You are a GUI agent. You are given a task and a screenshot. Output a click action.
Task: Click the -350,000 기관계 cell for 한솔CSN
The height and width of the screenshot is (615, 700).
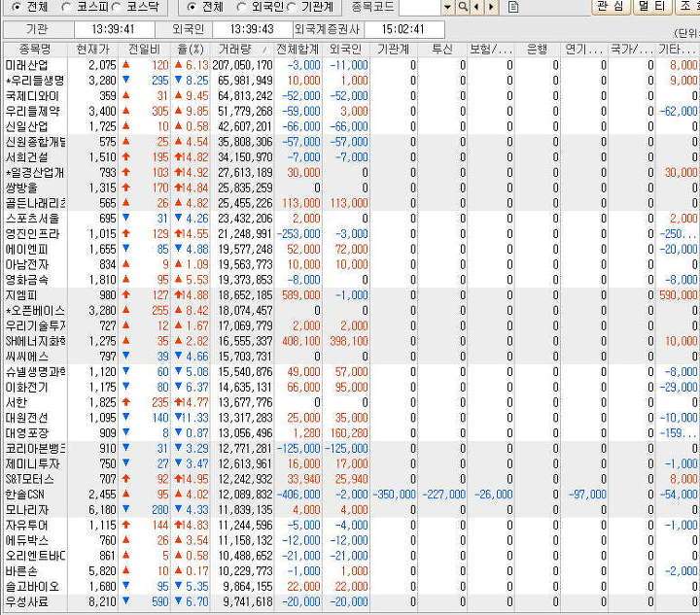(x=394, y=495)
